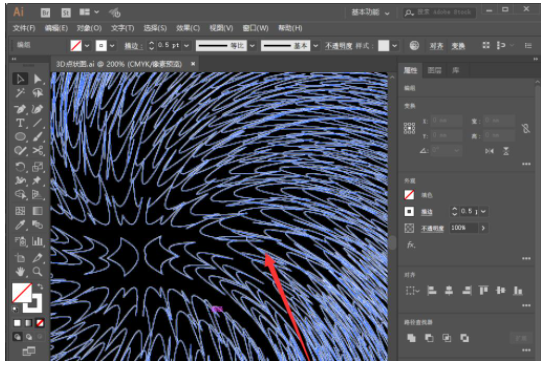Viewport: 545px width, 366px height.
Task: Expand the stroke color dropdown in control bar
Action: 112,46
